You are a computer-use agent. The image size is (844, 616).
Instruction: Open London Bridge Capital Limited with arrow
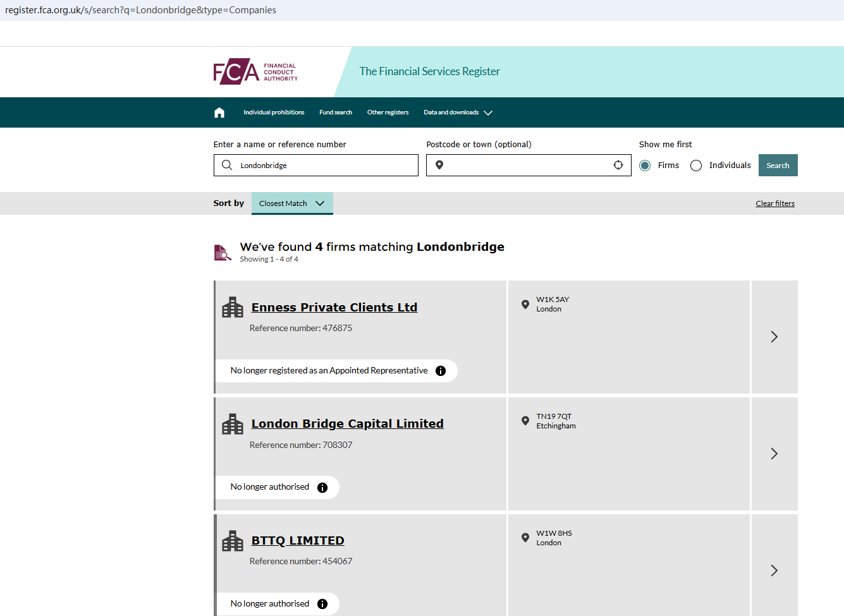tap(774, 454)
